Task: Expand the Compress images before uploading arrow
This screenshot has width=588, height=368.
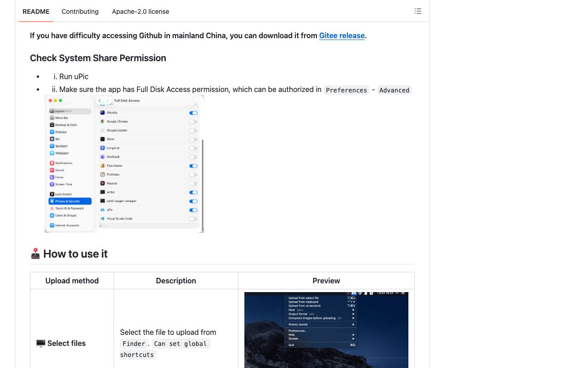Action: click(353, 318)
